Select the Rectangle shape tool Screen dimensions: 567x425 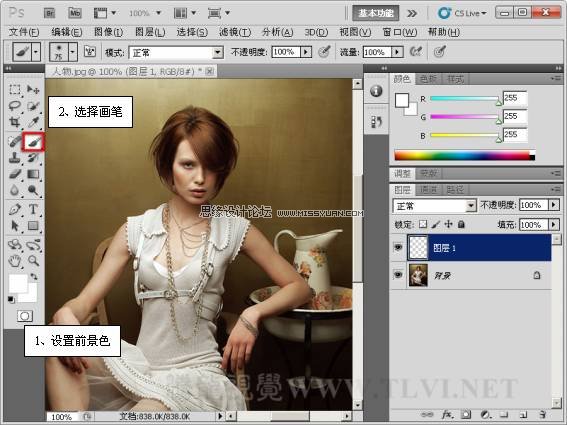tap(33, 226)
